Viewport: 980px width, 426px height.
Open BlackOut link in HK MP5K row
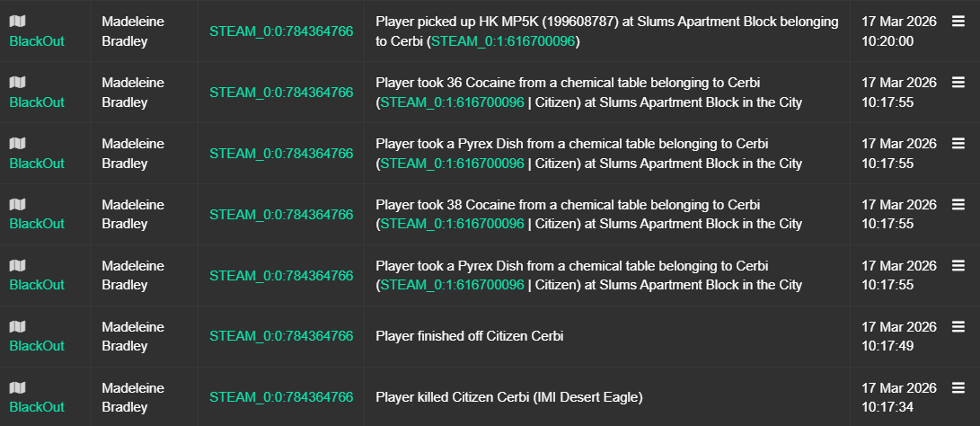pos(37,41)
